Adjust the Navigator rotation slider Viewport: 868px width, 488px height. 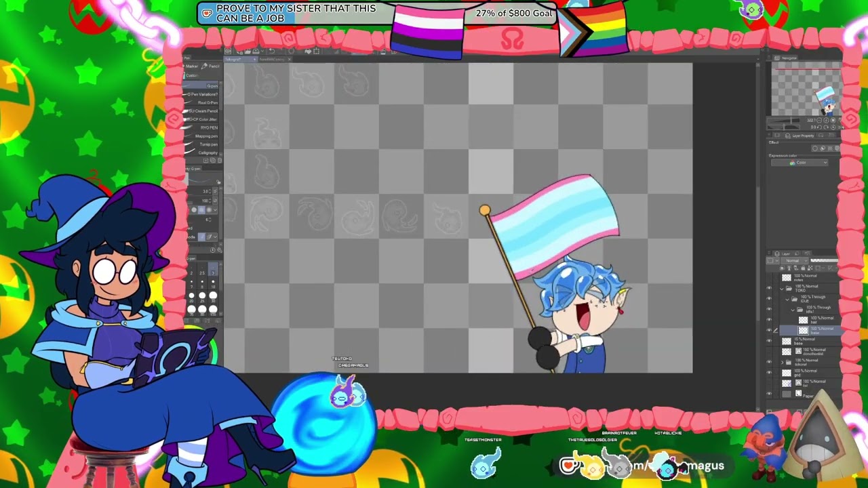click(x=784, y=127)
